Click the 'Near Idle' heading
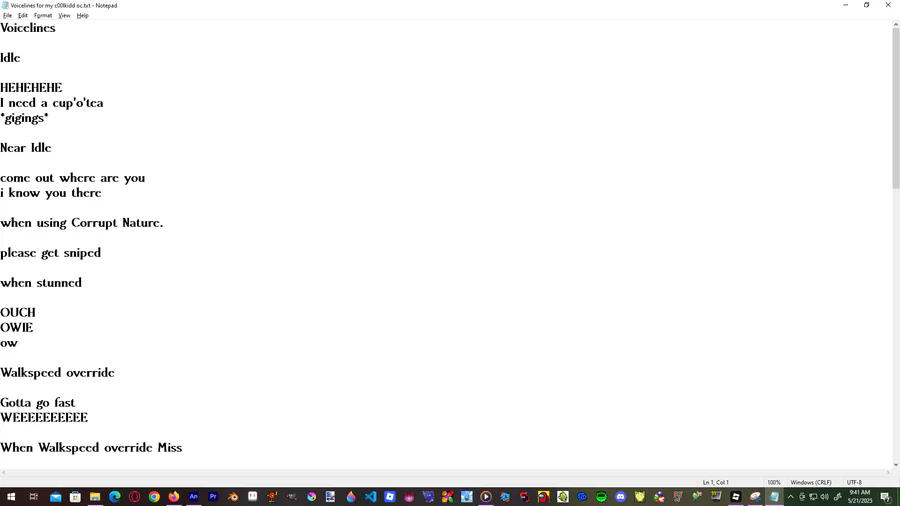The image size is (900, 506). click(x=26, y=148)
